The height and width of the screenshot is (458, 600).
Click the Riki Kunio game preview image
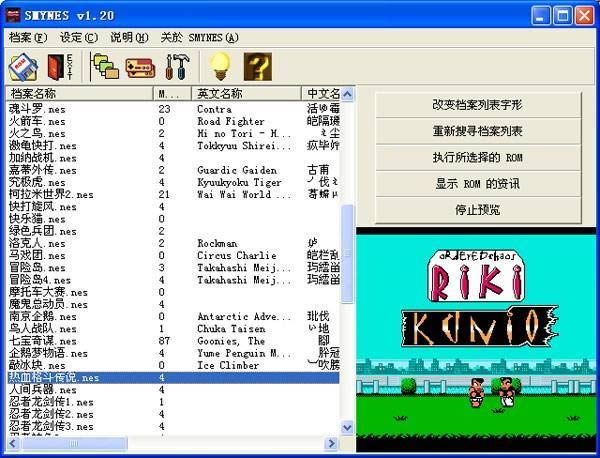(x=476, y=339)
